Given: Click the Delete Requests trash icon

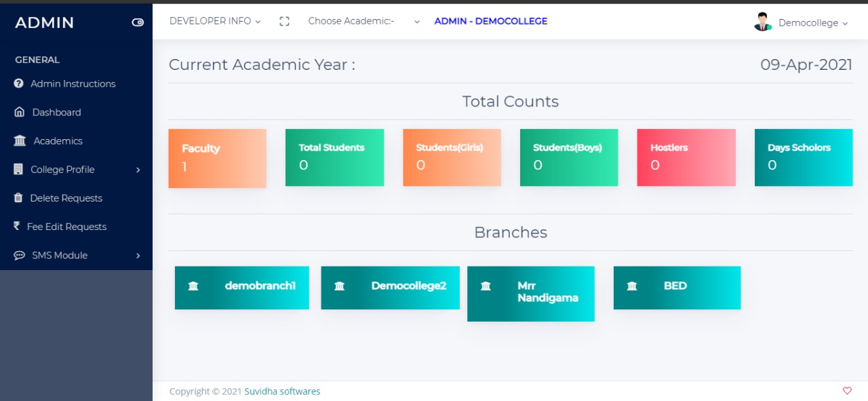Looking at the screenshot, I should 18,197.
